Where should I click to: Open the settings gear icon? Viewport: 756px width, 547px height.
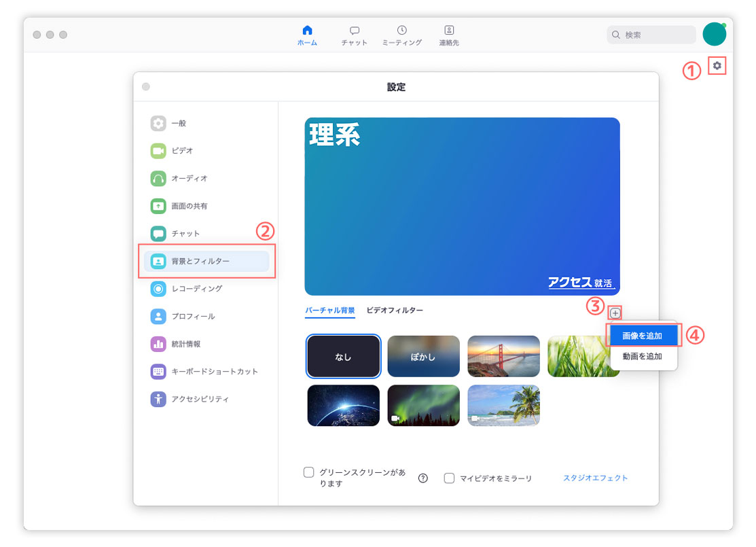pyautogui.click(x=717, y=66)
